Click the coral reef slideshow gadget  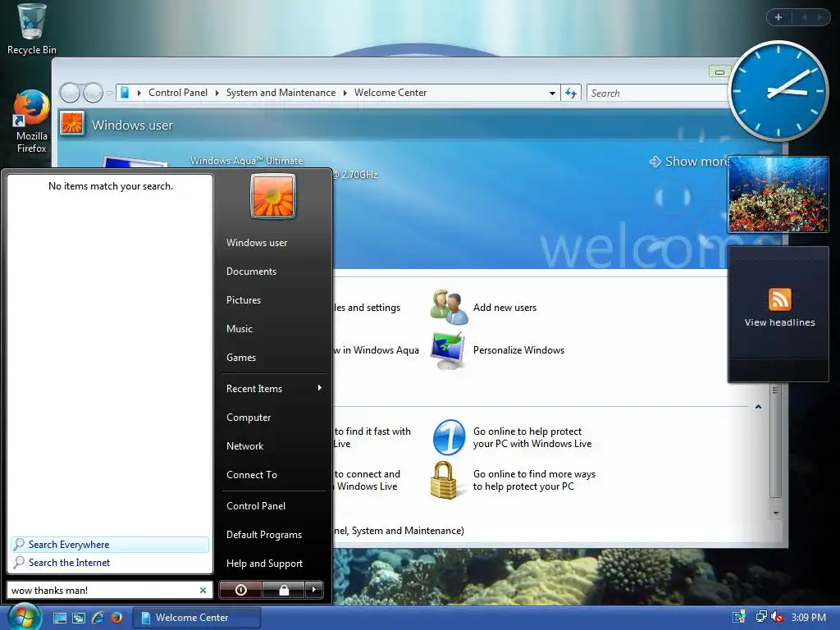click(778, 194)
